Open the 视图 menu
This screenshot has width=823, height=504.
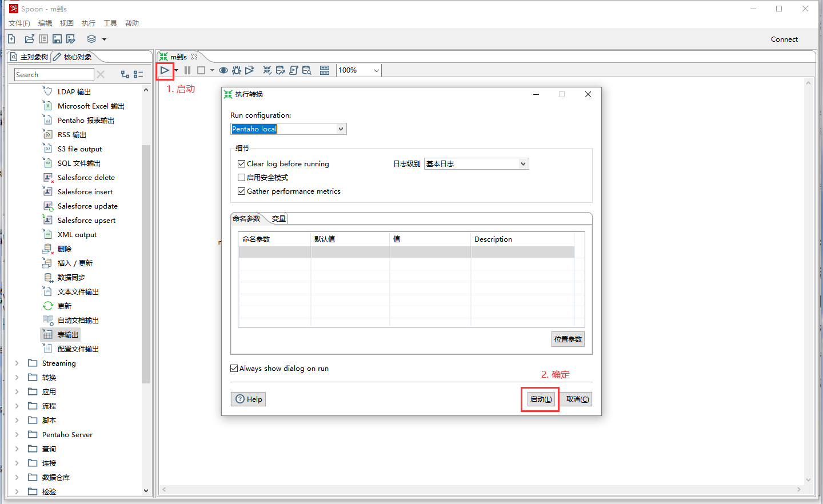(67, 23)
